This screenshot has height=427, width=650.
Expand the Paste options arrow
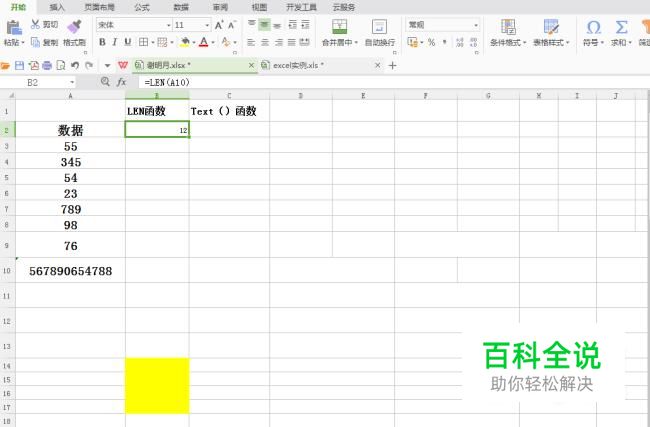coord(23,42)
